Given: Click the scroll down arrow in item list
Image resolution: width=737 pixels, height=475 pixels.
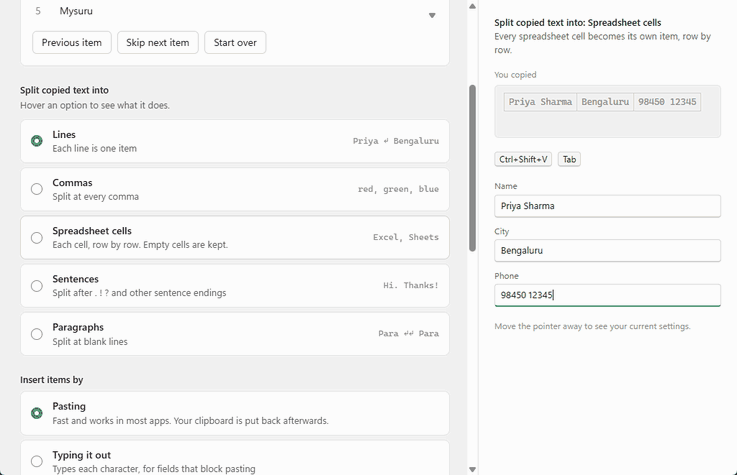Looking at the screenshot, I should tap(432, 16).
